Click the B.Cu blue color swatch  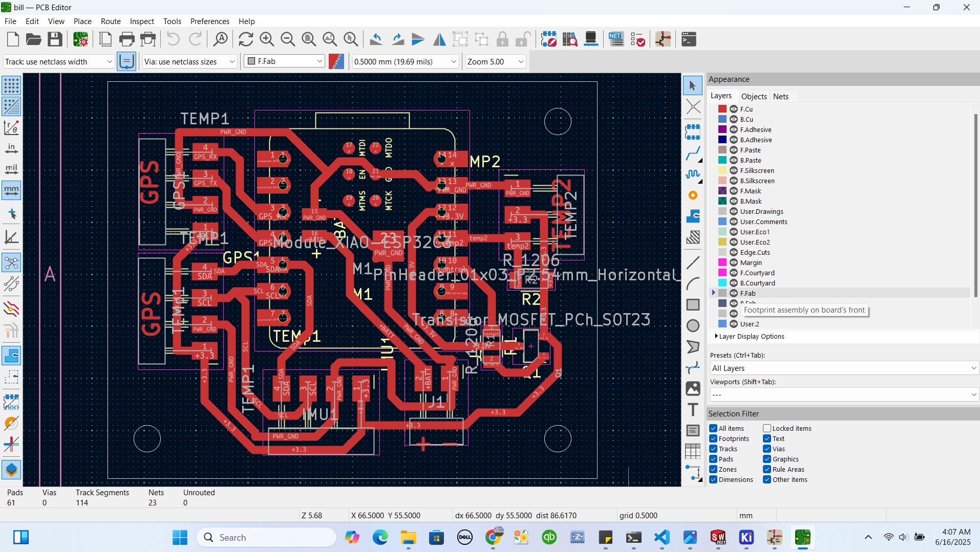[x=722, y=119]
